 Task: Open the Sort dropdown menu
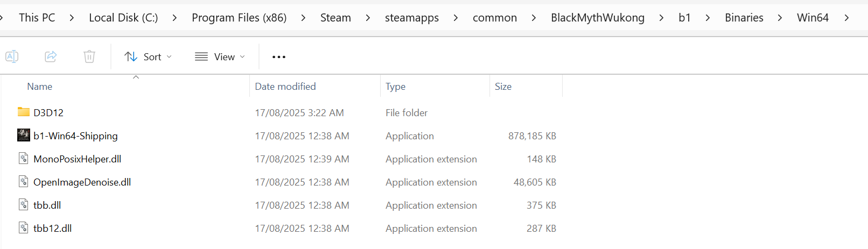tap(148, 56)
